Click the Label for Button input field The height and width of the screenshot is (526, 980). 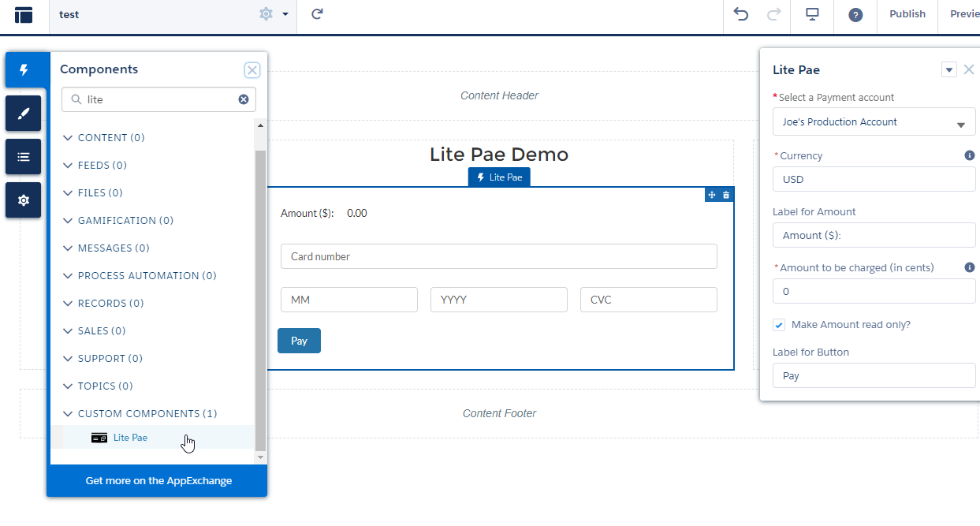pos(874,375)
